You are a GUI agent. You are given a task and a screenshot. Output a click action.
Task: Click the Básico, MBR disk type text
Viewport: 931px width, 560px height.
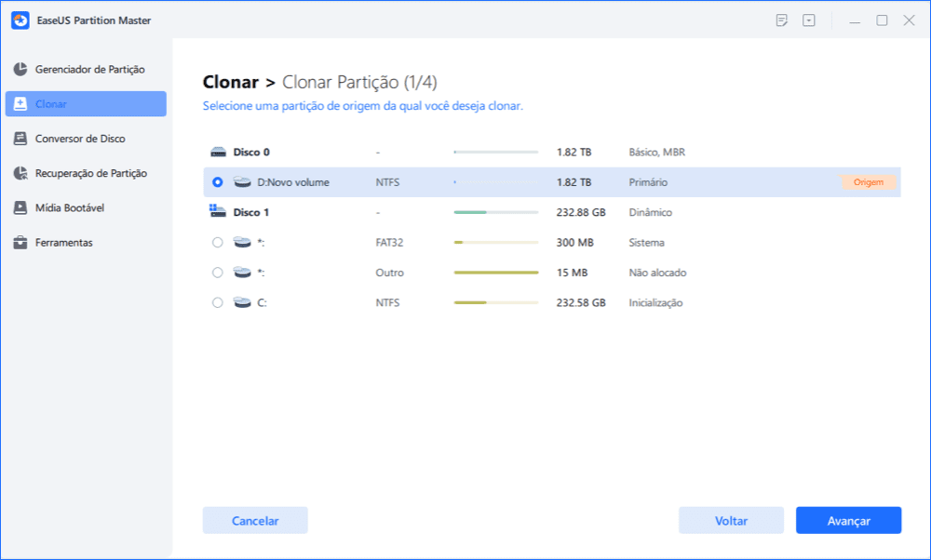click(x=656, y=153)
